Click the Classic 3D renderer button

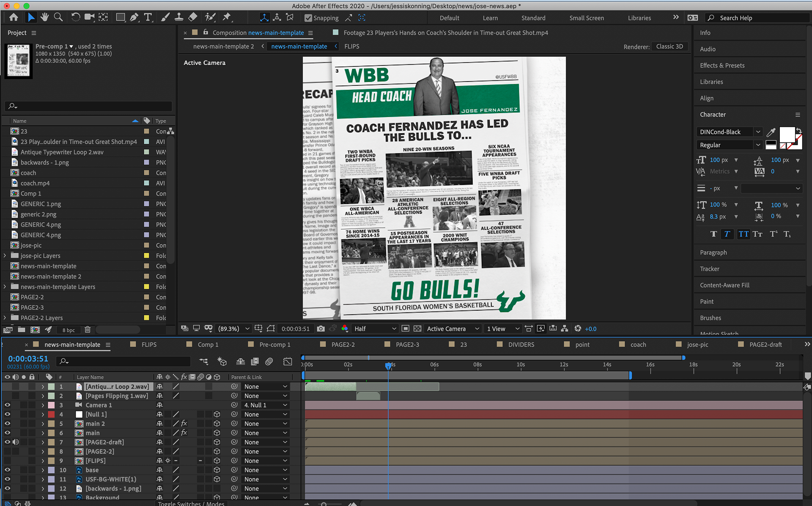(669, 46)
